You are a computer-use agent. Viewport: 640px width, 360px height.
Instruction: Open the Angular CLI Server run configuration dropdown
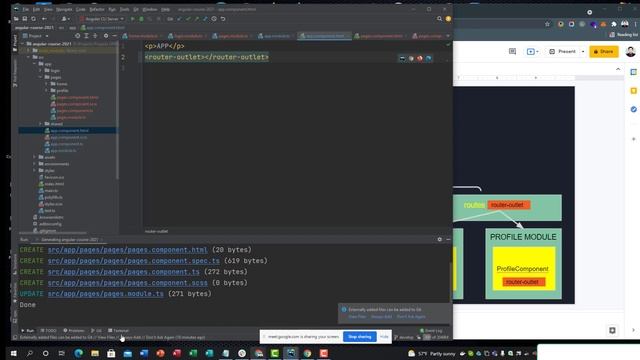[102, 19]
